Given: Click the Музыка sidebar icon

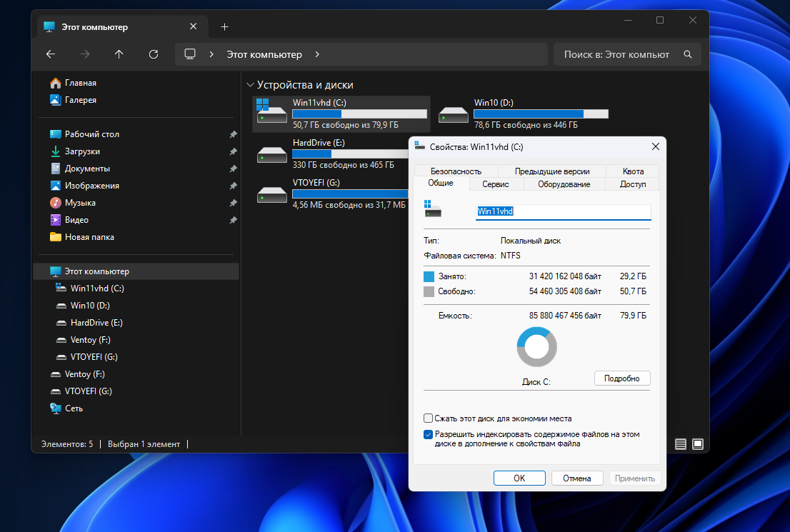Looking at the screenshot, I should coord(56,203).
